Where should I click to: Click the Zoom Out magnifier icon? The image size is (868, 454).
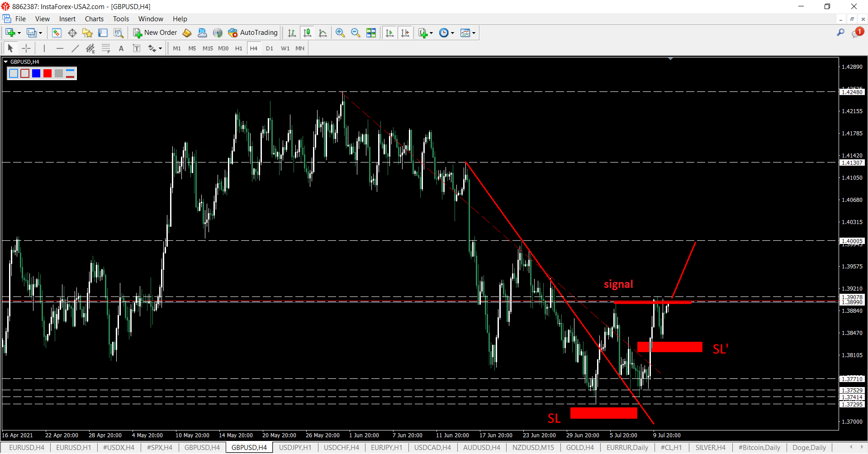(x=356, y=33)
